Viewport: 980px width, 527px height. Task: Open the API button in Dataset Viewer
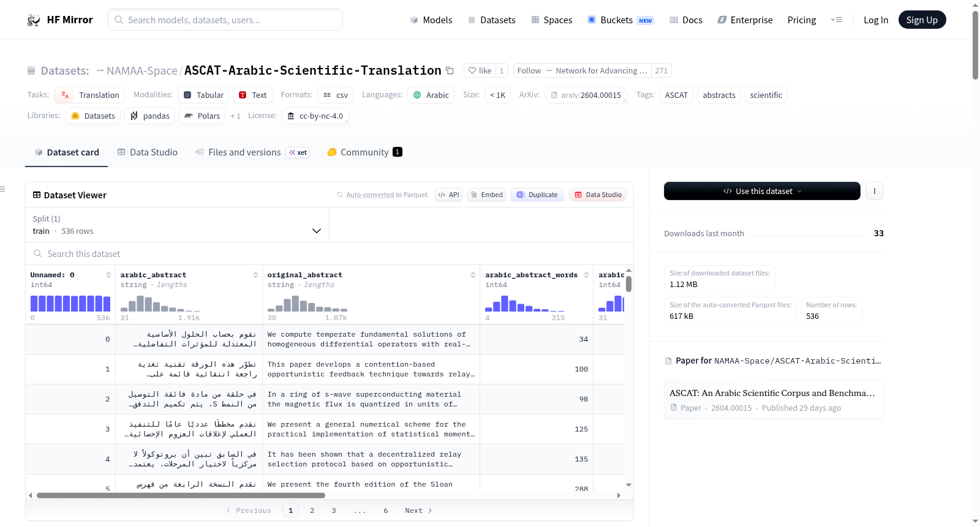click(448, 195)
